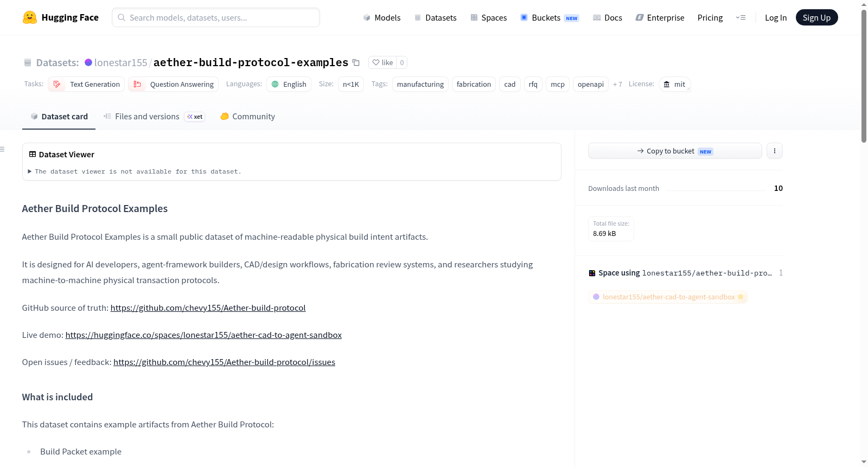Go to Datasets in top navigation

(x=435, y=17)
